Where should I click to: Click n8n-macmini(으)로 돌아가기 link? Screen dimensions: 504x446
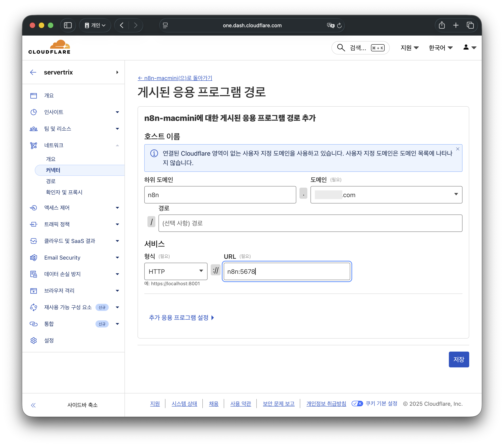click(x=175, y=78)
